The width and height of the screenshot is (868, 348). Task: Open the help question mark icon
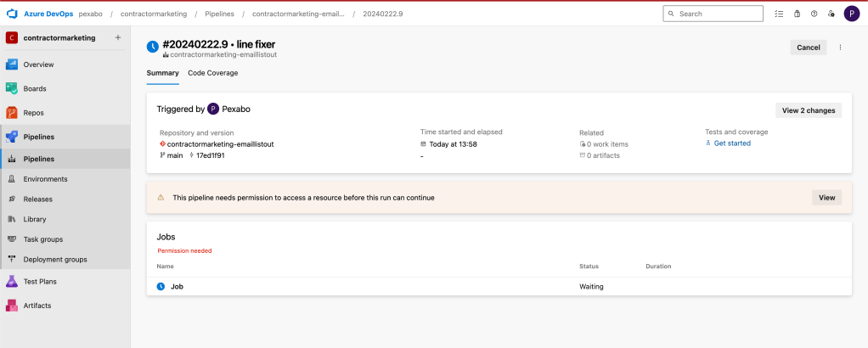click(x=814, y=14)
